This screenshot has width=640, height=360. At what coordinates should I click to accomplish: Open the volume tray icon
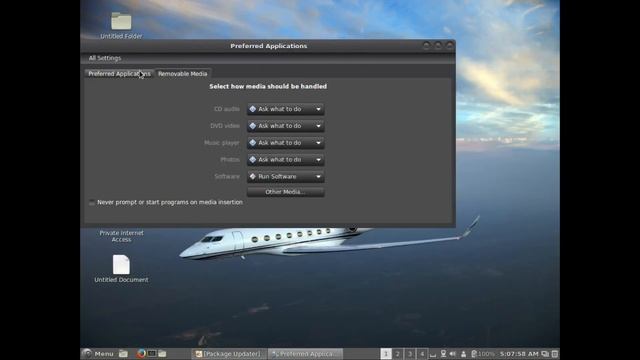pyautogui.click(x=453, y=353)
